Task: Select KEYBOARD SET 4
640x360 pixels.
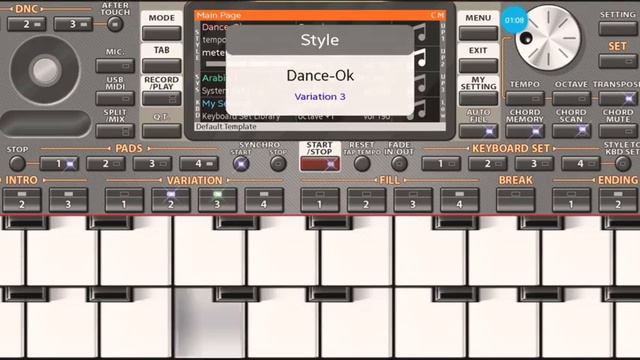Action: point(580,164)
